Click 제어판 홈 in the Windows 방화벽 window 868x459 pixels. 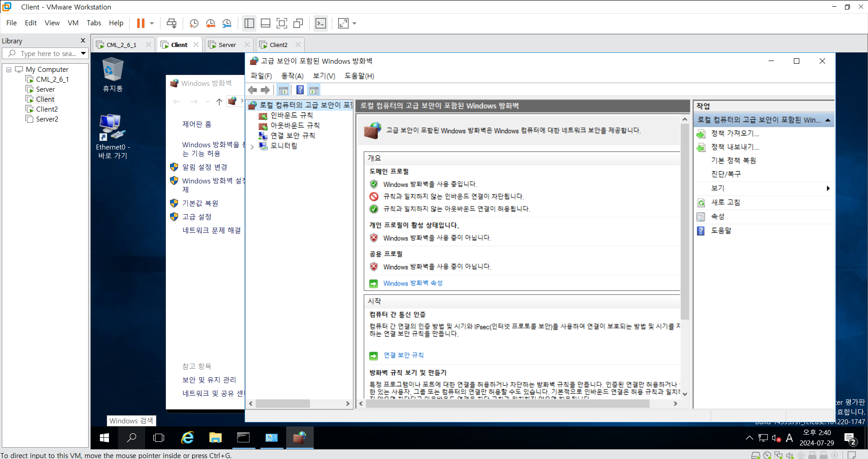[x=197, y=124]
